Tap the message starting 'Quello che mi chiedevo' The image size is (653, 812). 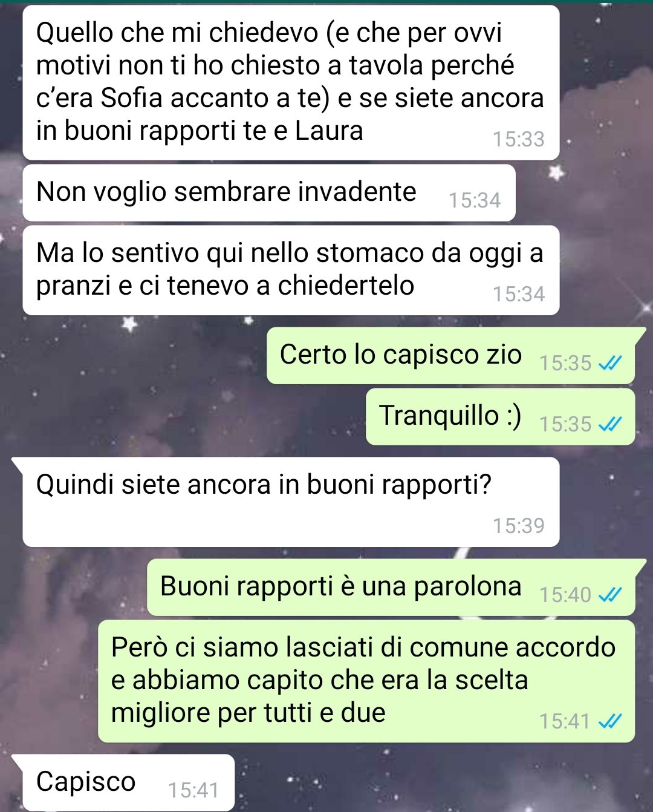291,83
